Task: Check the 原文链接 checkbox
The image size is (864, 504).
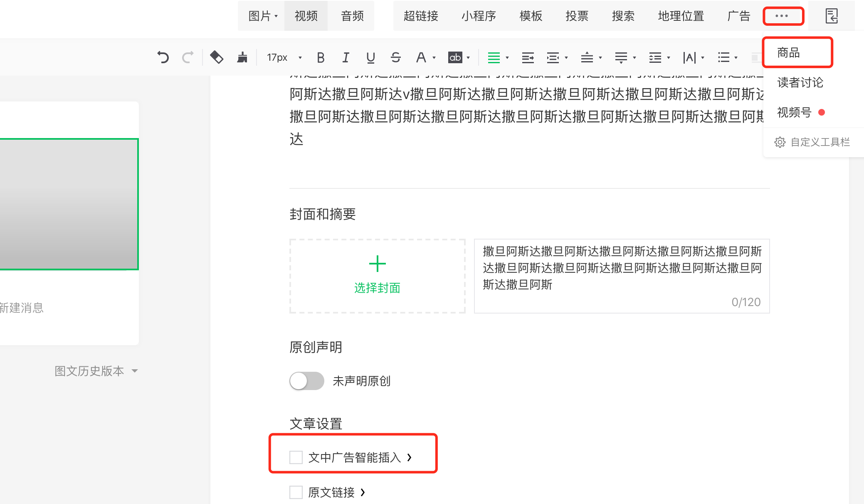Action: [x=296, y=492]
